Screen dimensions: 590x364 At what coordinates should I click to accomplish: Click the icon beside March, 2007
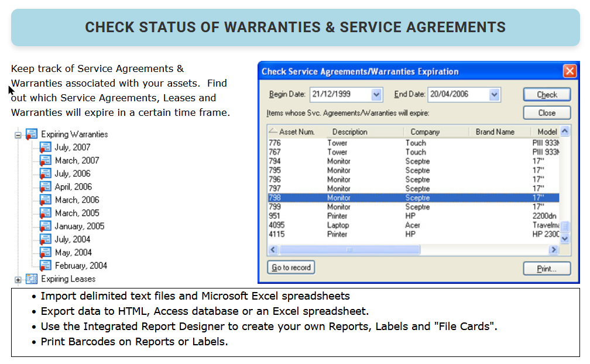[45, 160]
